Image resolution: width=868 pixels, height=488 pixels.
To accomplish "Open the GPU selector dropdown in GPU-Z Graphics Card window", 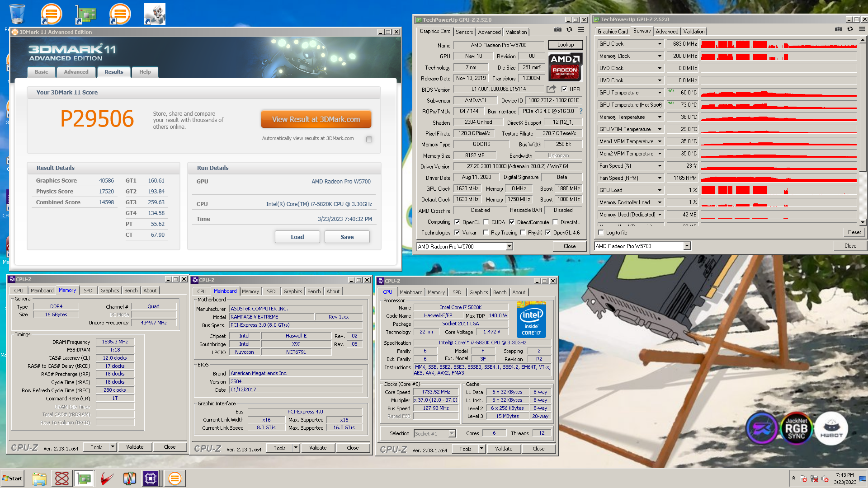I will point(509,247).
